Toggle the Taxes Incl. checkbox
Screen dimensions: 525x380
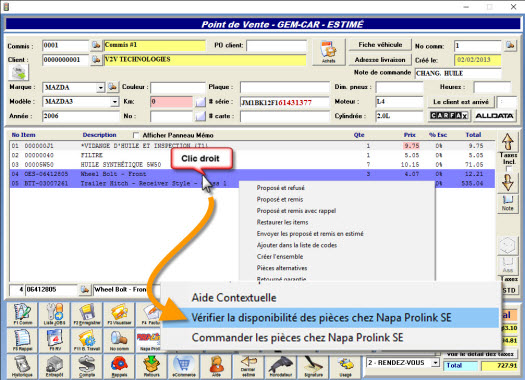click(x=509, y=169)
